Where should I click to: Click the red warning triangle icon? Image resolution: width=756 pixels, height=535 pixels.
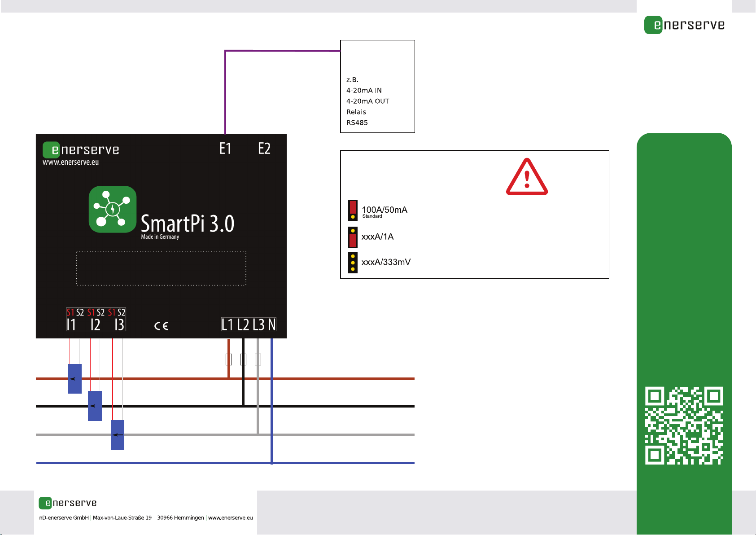click(x=527, y=177)
